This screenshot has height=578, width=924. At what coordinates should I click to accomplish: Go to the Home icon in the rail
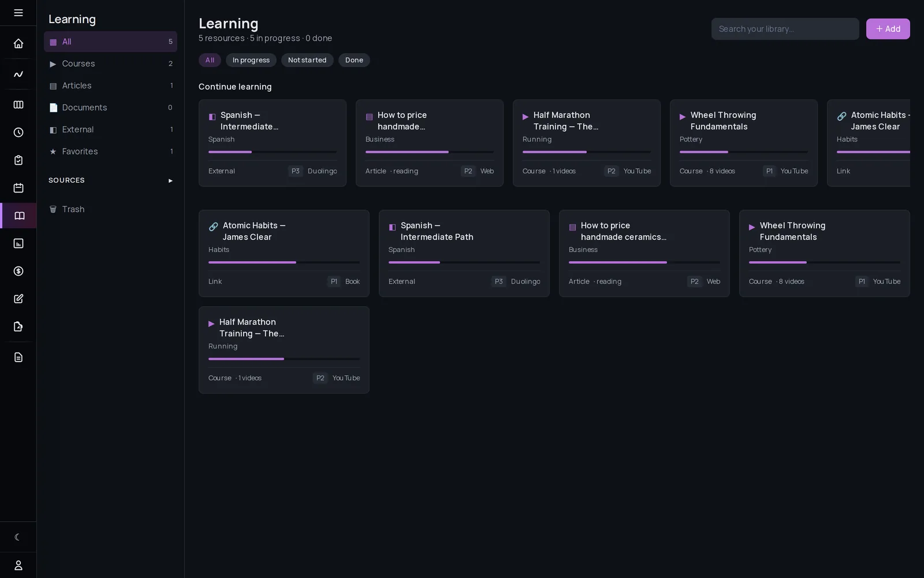click(18, 43)
